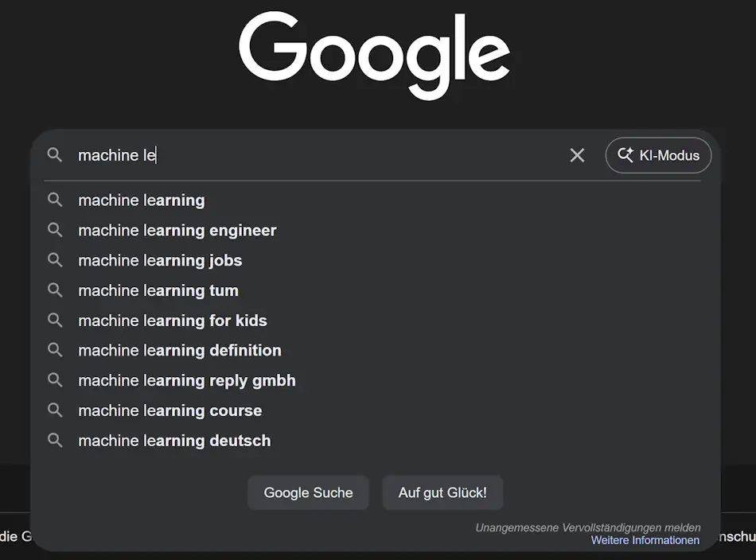Open KI-Modus via its sparkle icon
Viewport: 756px width, 560px height.
tap(627, 155)
